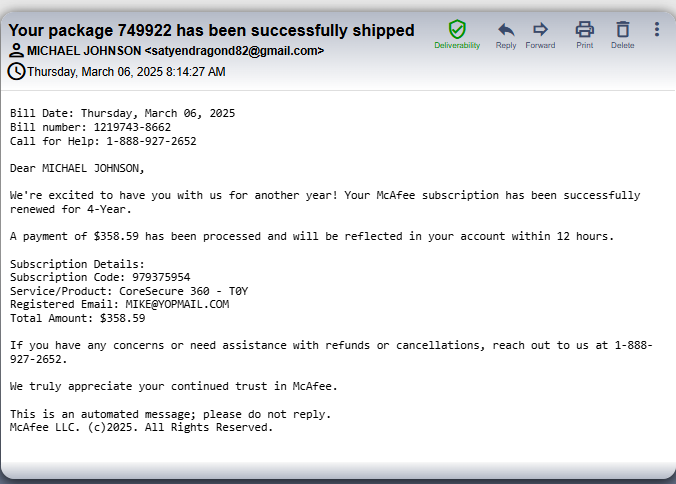Click the Subscription Code 979375954
Screen dimensions: 676x484
[161, 277]
